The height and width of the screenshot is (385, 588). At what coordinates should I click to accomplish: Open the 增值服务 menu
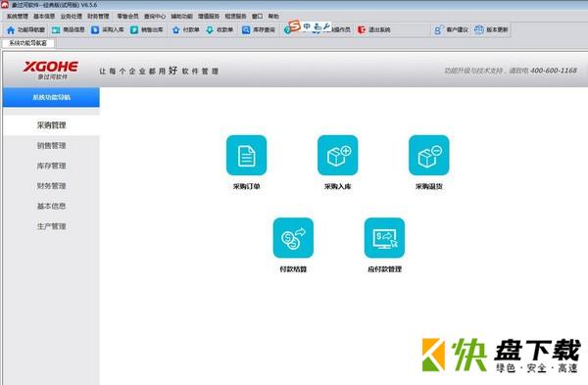coord(209,16)
